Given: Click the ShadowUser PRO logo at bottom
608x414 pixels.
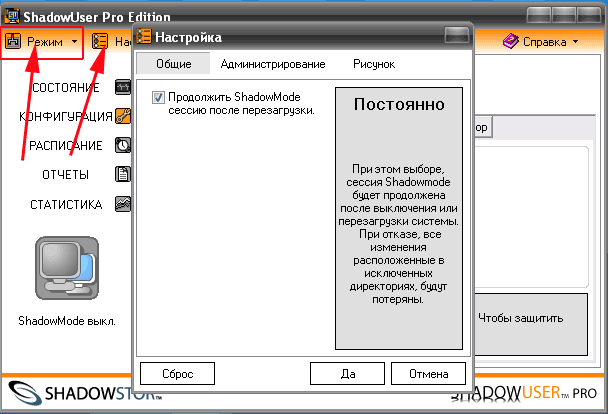Looking at the screenshot, I should point(523,393).
